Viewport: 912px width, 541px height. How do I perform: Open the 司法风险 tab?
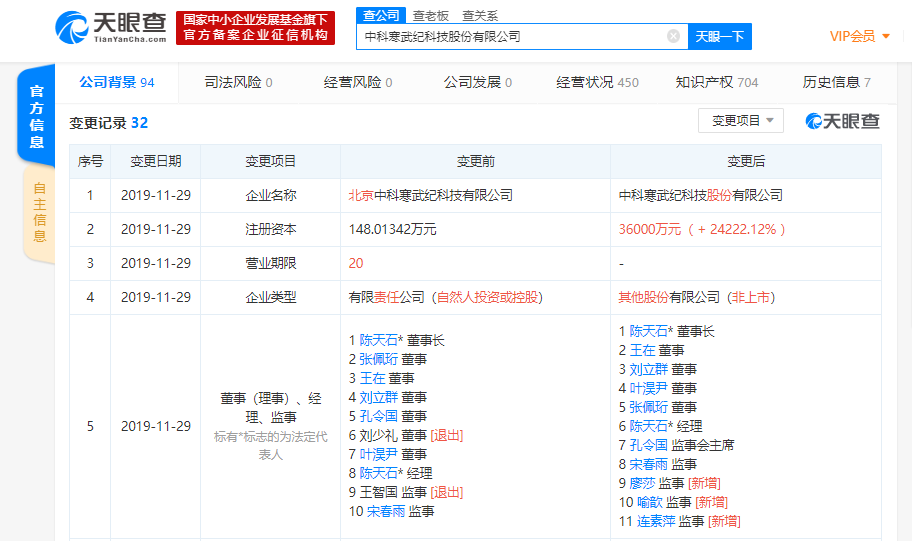pyautogui.click(x=238, y=83)
